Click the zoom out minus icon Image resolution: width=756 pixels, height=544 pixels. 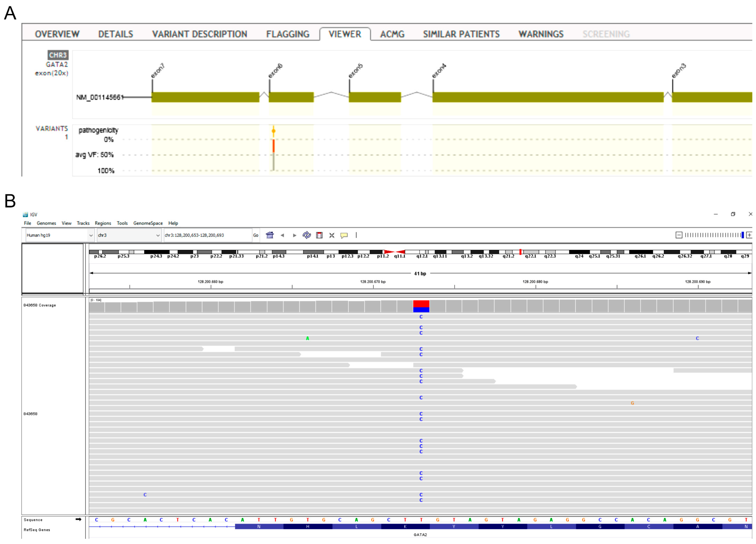tap(679, 235)
